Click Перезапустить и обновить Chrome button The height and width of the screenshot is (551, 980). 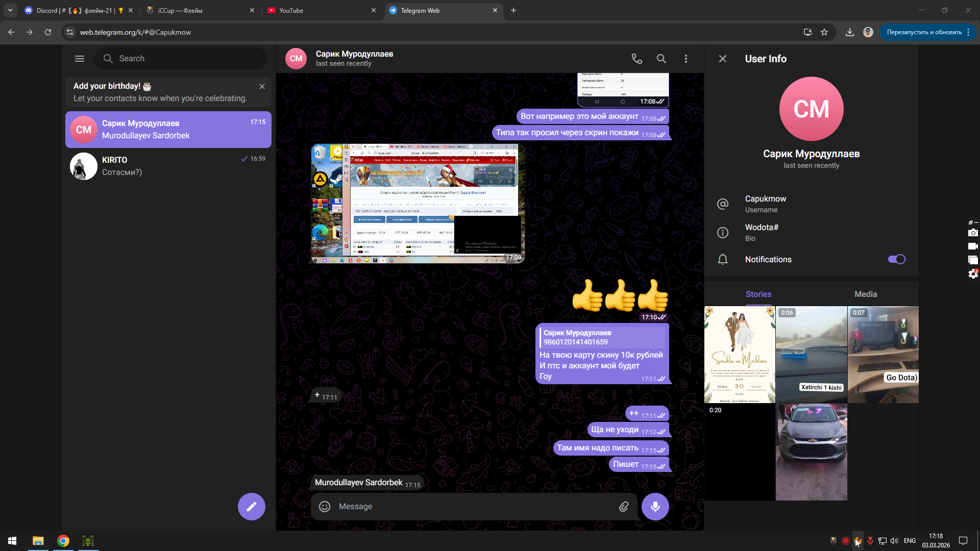(924, 32)
